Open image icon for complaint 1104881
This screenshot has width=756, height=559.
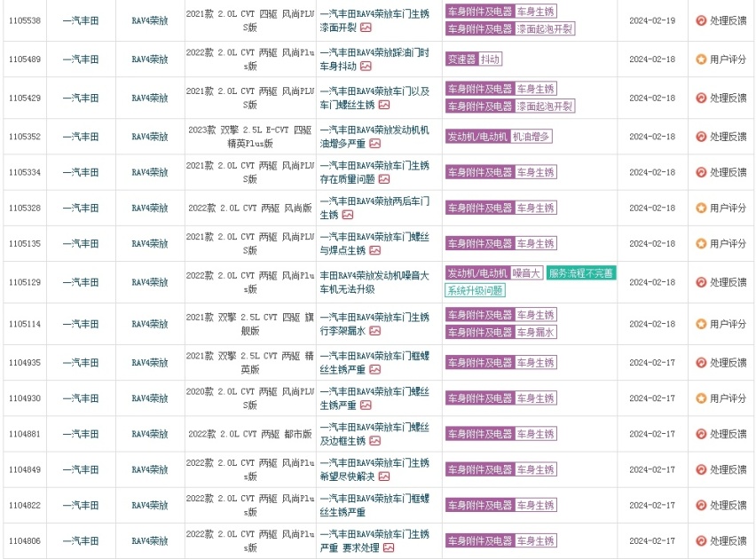(375, 441)
